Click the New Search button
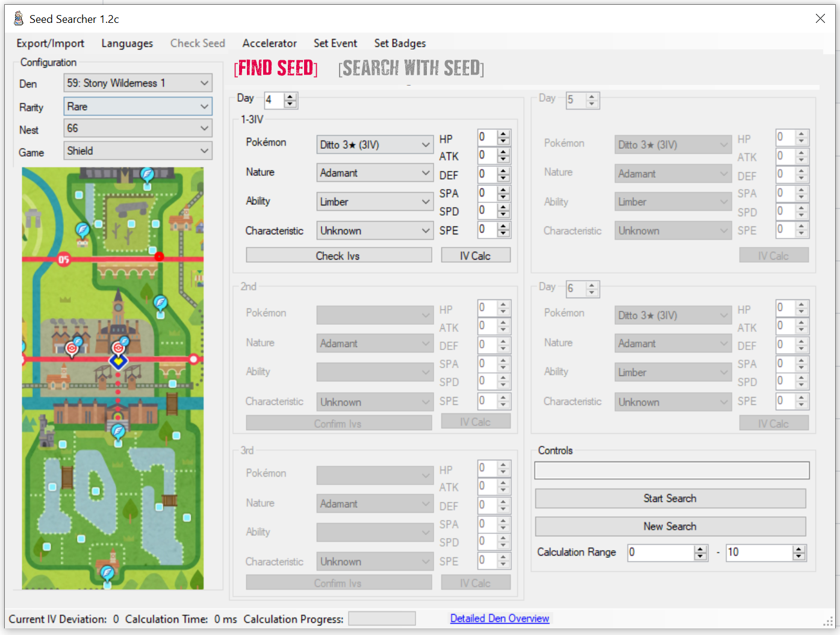 pos(670,526)
